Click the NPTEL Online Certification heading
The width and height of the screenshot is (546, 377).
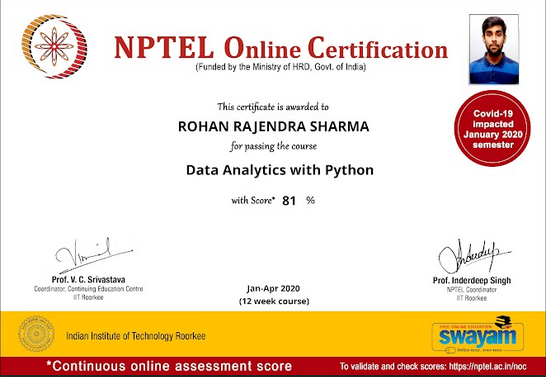click(x=281, y=47)
